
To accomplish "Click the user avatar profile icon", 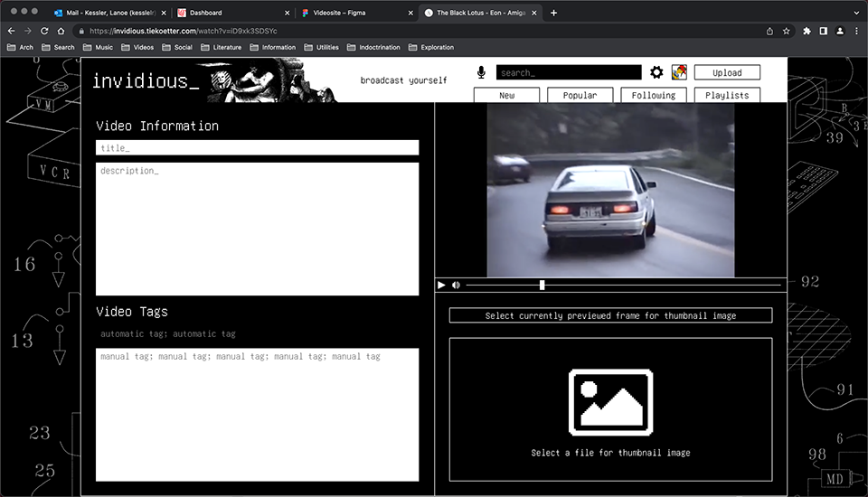I will (678, 72).
